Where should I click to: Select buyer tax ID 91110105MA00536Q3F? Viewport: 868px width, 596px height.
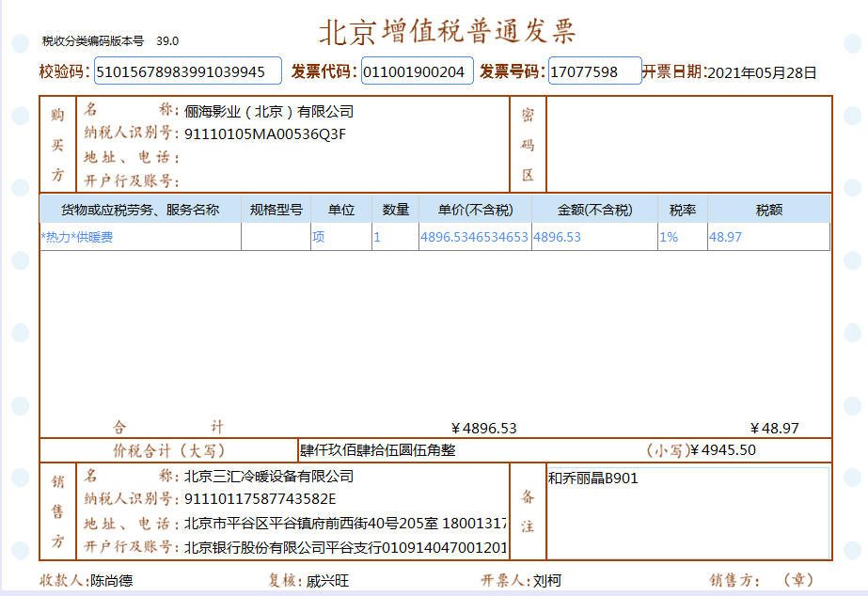265,134
